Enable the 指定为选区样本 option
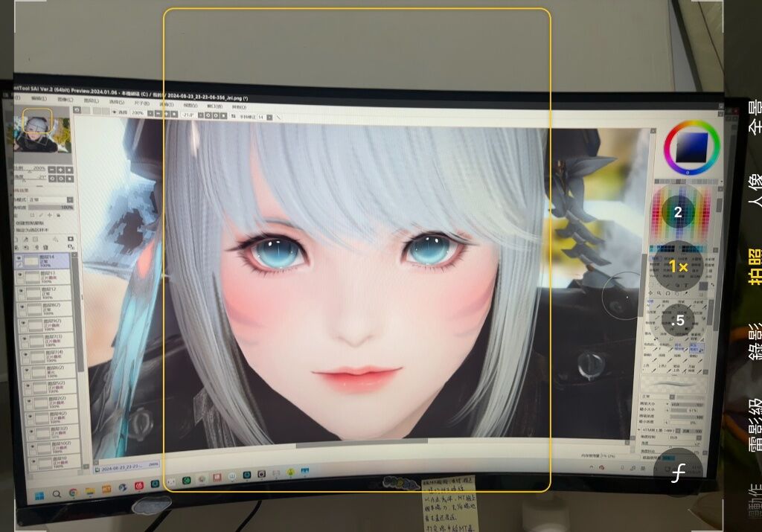762x532 pixels. [32, 230]
